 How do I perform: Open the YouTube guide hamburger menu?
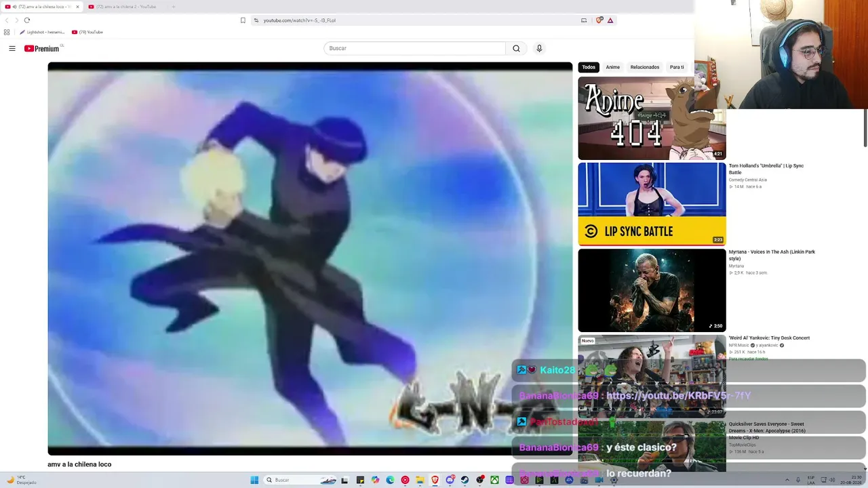pos(12,48)
